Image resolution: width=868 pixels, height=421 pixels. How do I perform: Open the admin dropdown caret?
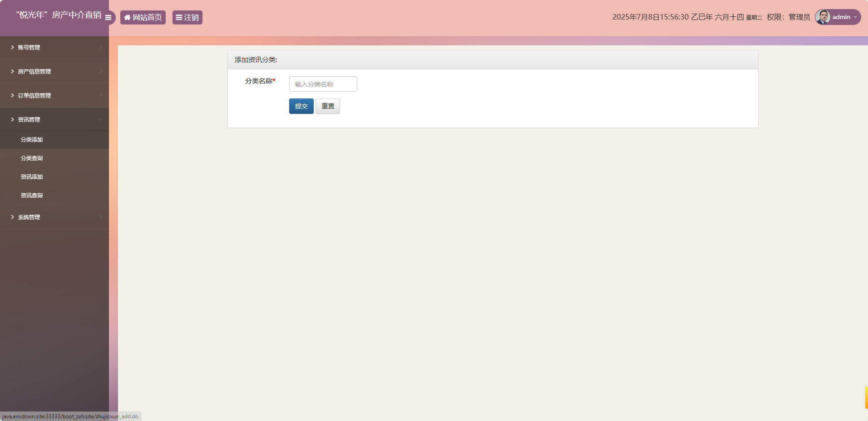855,17
